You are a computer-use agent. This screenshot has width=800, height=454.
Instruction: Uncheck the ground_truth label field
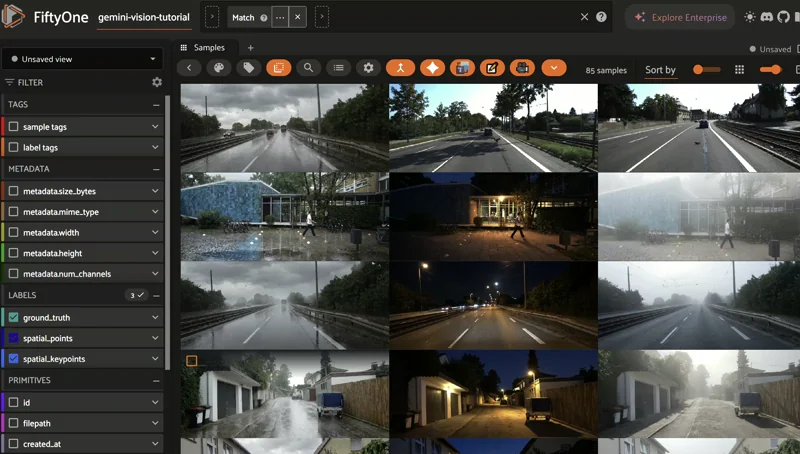click(14, 318)
